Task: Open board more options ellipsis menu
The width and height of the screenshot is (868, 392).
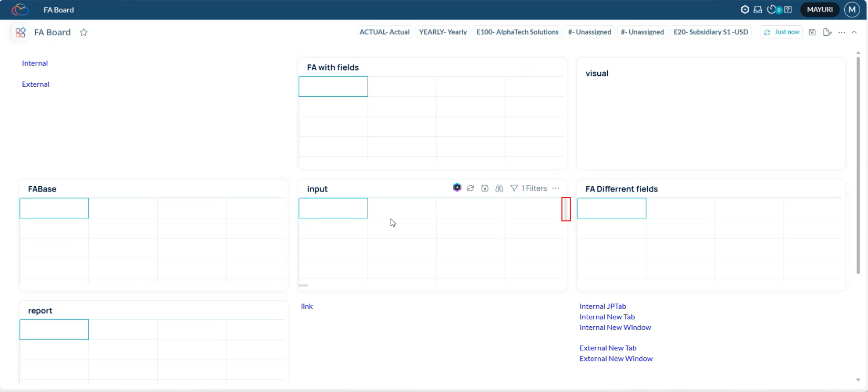Action: [842, 32]
